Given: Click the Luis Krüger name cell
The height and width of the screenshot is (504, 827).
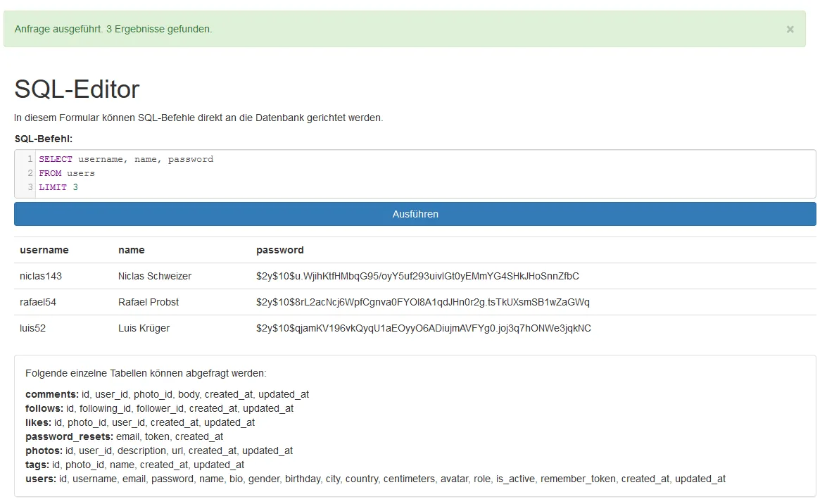Looking at the screenshot, I should 144,328.
